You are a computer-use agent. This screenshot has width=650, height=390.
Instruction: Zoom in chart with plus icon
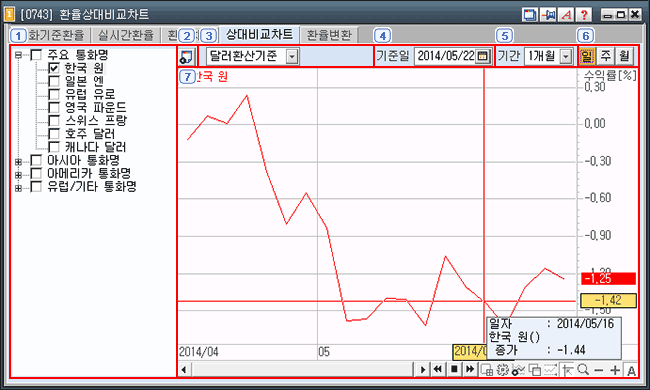tap(615, 370)
